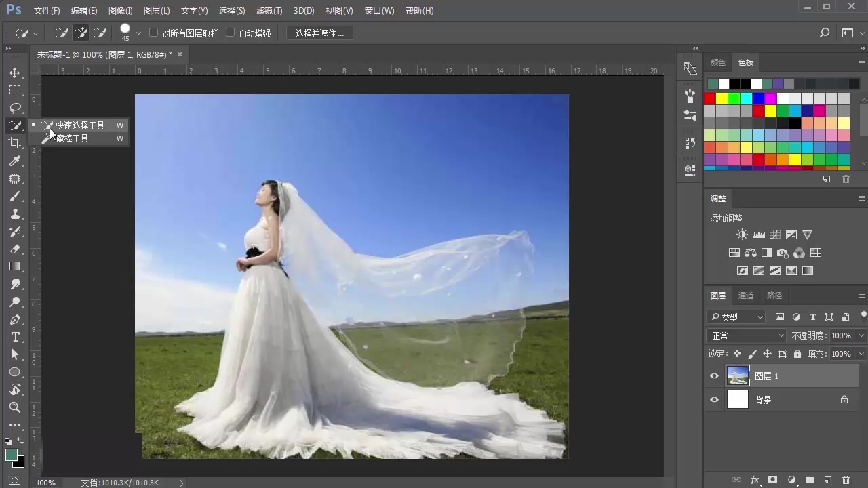Enable the 自动增强 checkbox
The width and height of the screenshot is (868, 488).
pos(231,33)
